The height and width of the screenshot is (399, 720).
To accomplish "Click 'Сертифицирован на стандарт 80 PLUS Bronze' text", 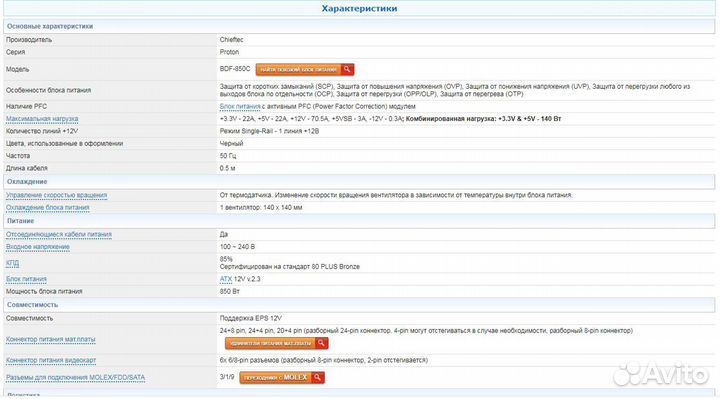I will [x=290, y=267].
